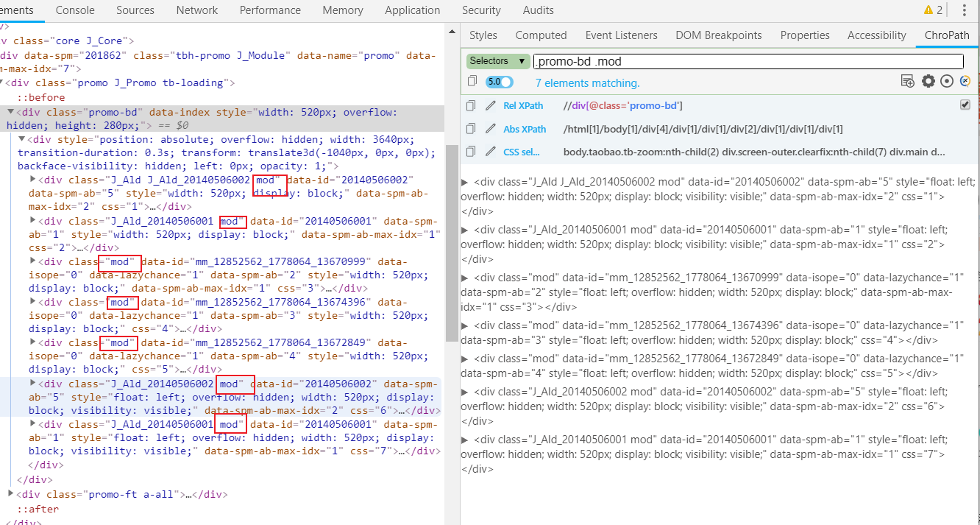Edit the Abs XPath with pencil icon

[x=491, y=129]
